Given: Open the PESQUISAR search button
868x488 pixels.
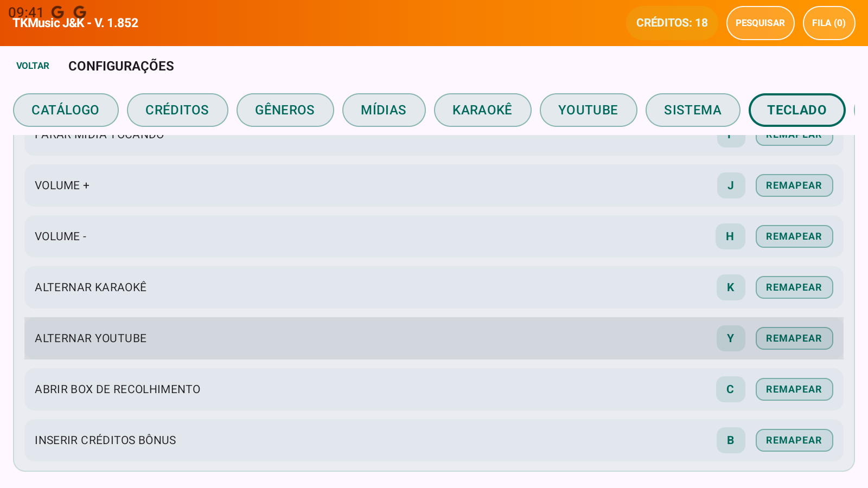Looking at the screenshot, I should click(x=760, y=23).
